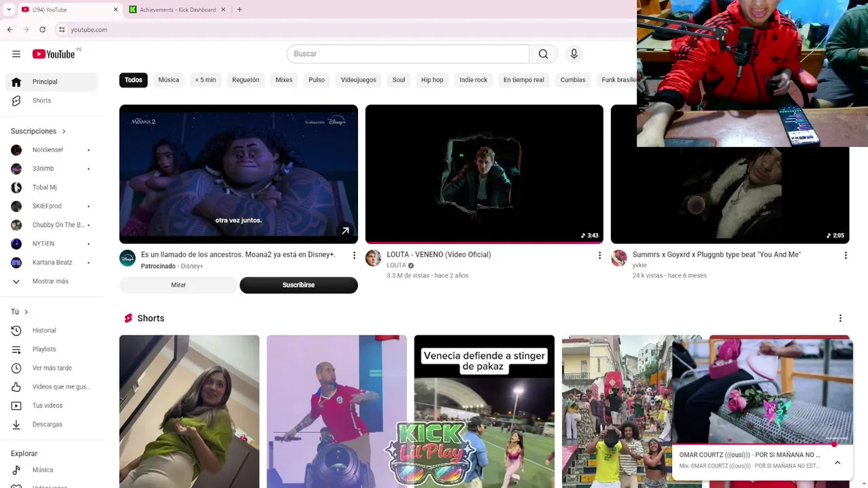The height and width of the screenshot is (488, 868).
Task: Select the Soul filter chip
Action: (x=399, y=80)
